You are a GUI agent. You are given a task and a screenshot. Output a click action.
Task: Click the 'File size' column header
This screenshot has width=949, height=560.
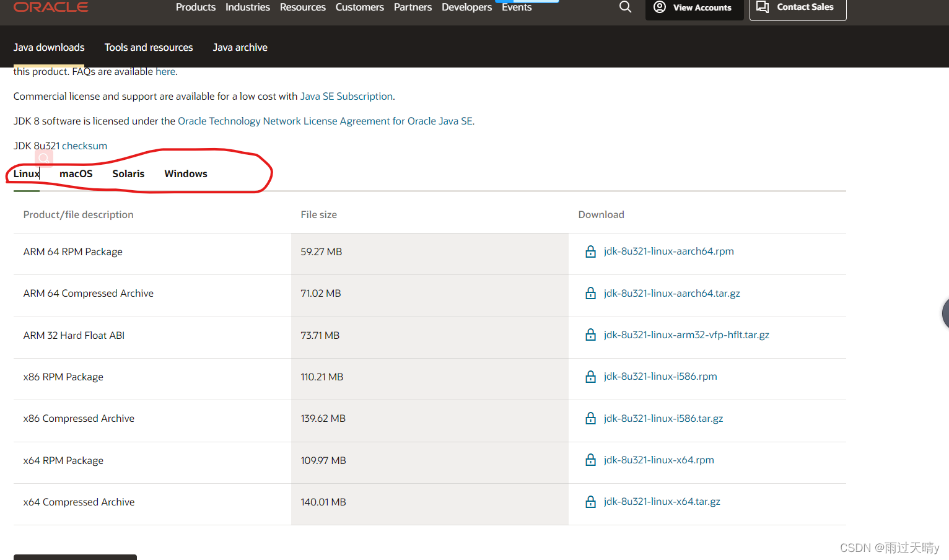[x=319, y=214]
